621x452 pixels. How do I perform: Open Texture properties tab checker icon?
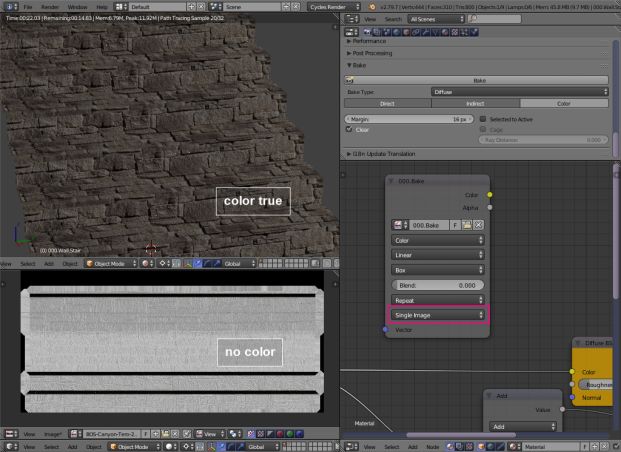point(455,32)
